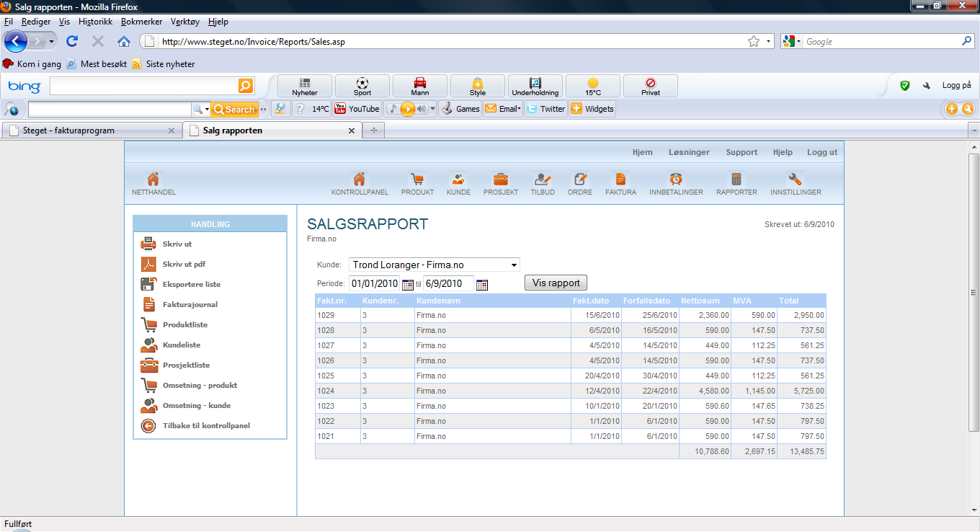Open the Produkt shopping cart icon
The image size is (980, 532).
tap(417, 179)
